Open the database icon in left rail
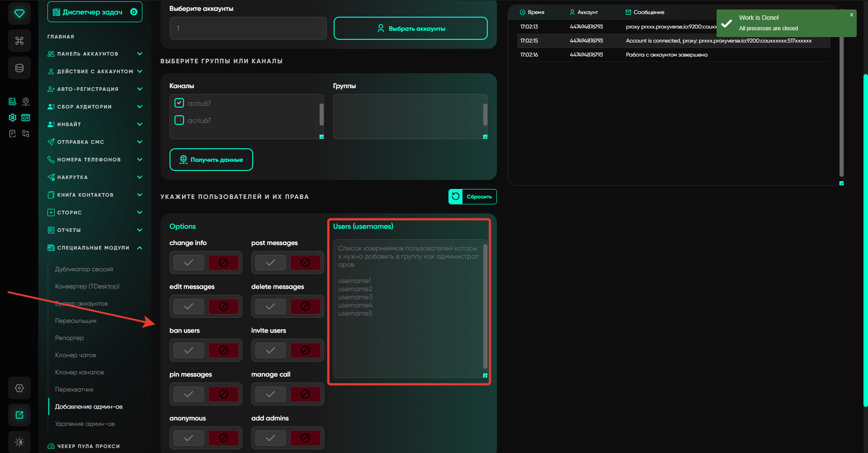 coord(19,68)
